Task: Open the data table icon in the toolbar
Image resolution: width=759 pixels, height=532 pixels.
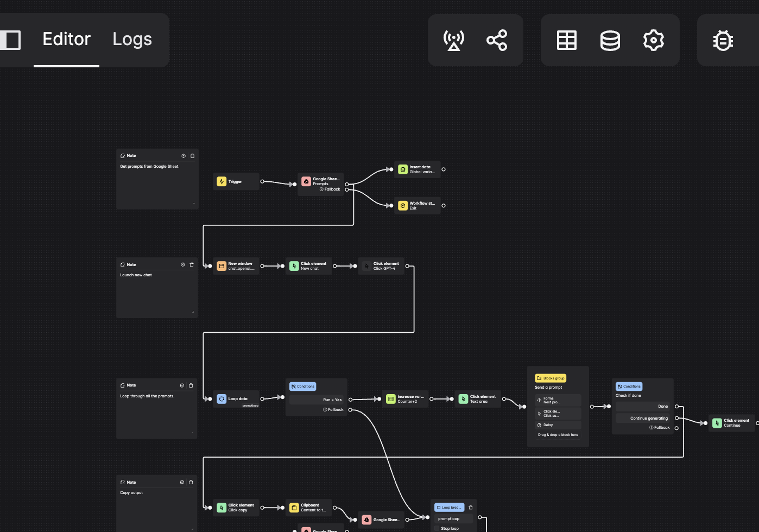Action: coord(566,40)
